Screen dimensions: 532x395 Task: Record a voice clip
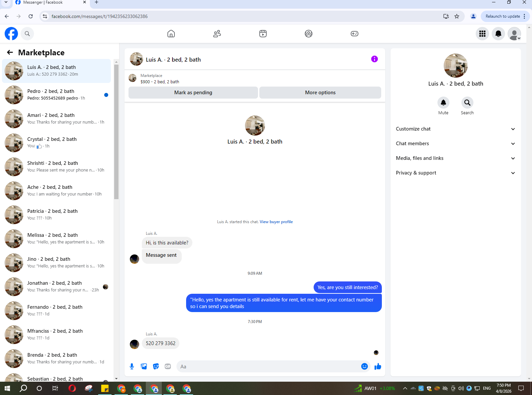pyautogui.click(x=132, y=366)
